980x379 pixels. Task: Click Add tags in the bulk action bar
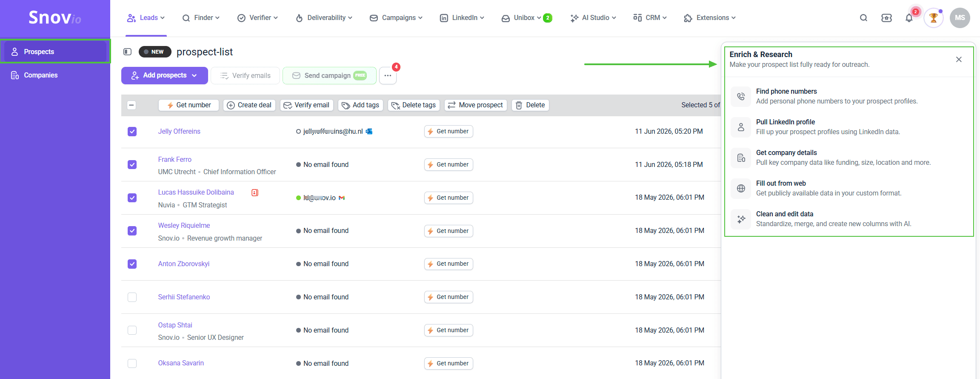coord(361,105)
